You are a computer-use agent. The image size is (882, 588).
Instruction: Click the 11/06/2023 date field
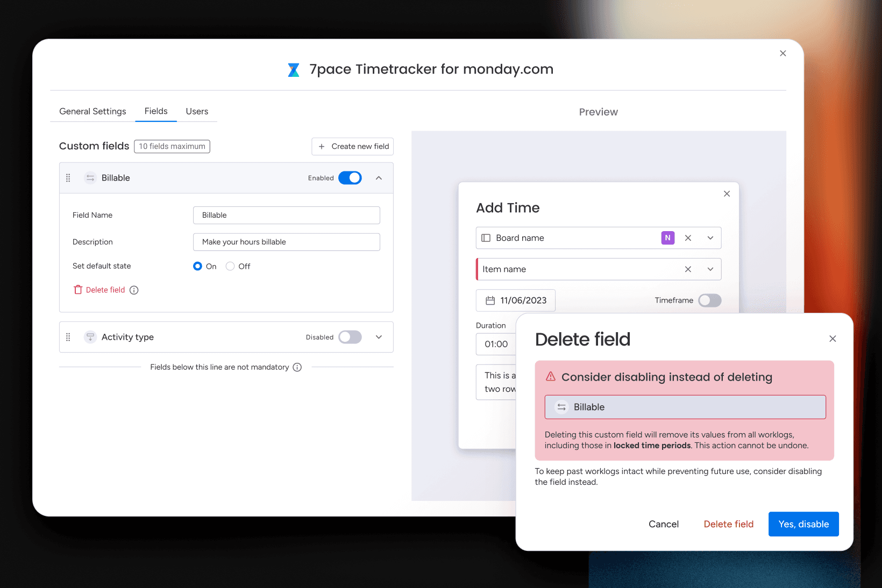pyautogui.click(x=516, y=300)
